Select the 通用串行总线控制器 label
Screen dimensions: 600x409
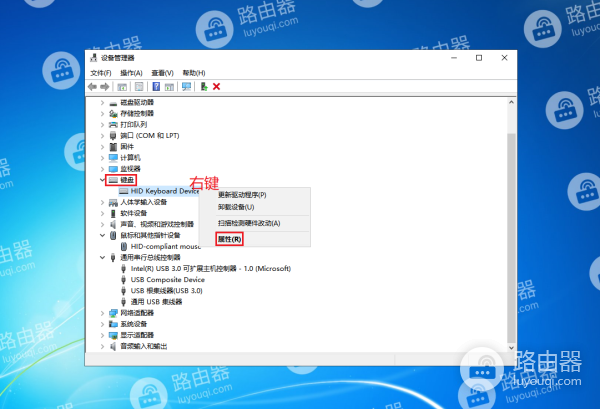[x=150, y=257]
